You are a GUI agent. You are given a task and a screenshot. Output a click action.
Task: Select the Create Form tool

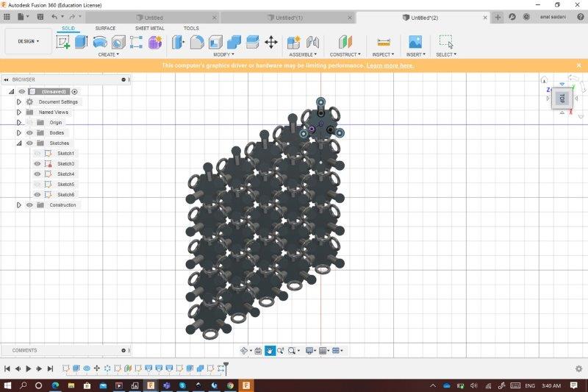pos(155,42)
